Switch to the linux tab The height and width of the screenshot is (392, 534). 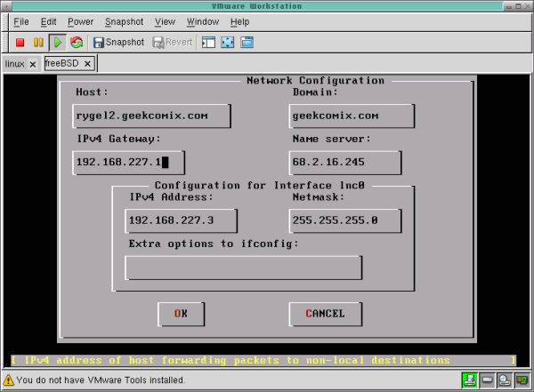click(x=14, y=64)
